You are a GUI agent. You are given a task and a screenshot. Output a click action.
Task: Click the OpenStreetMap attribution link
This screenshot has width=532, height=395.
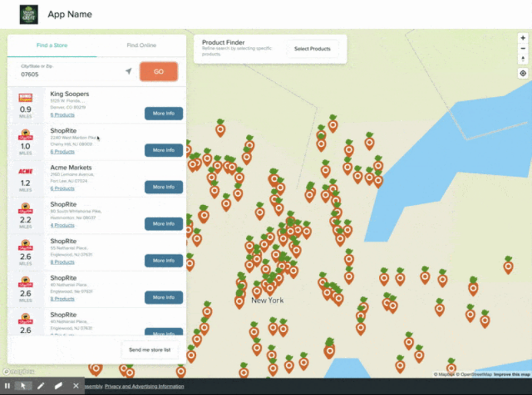pyautogui.click(x=474, y=374)
